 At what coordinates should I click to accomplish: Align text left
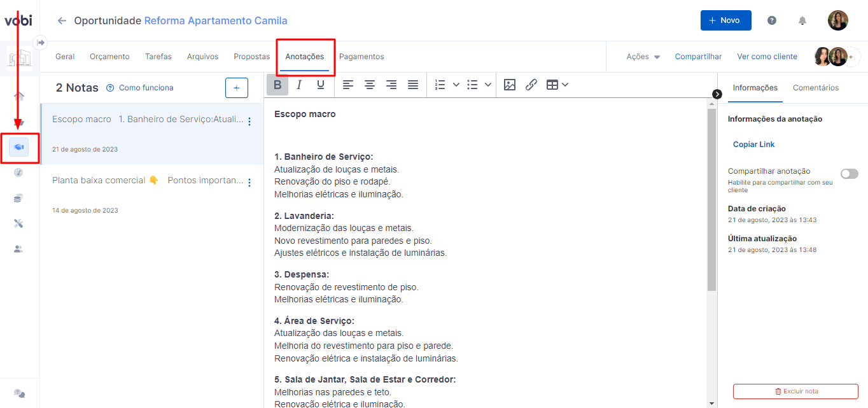click(348, 85)
